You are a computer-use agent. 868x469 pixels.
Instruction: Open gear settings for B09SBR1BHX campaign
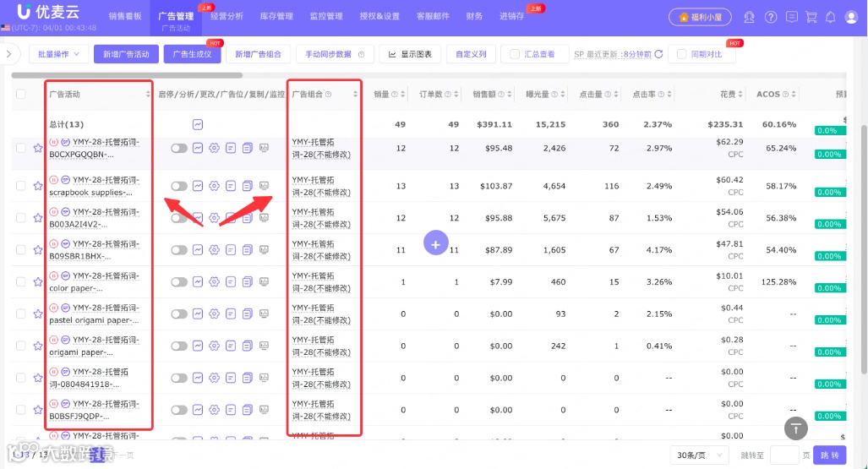(214, 250)
